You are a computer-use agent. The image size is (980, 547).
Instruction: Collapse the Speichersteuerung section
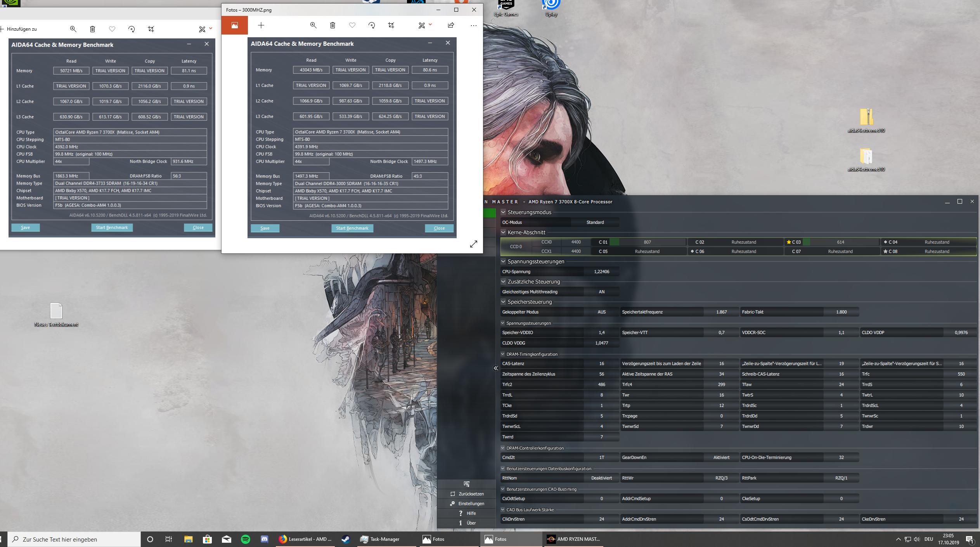click(503, 302)
